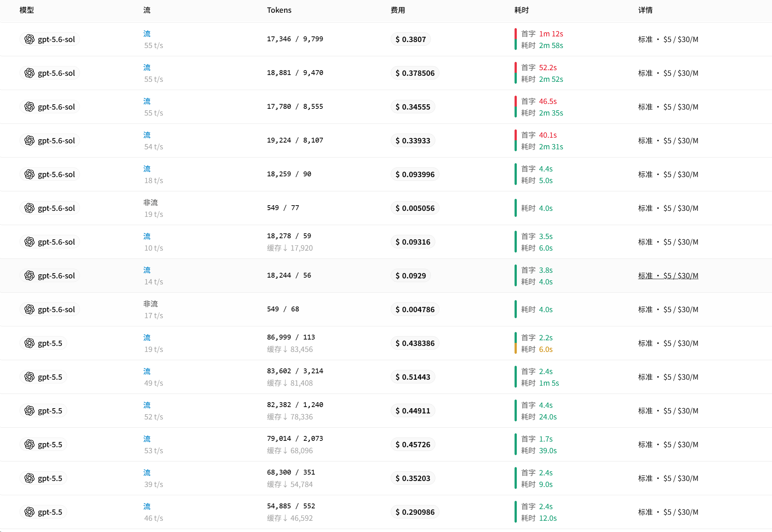Open pricing details in the $0.3807 row

(668, 39)
